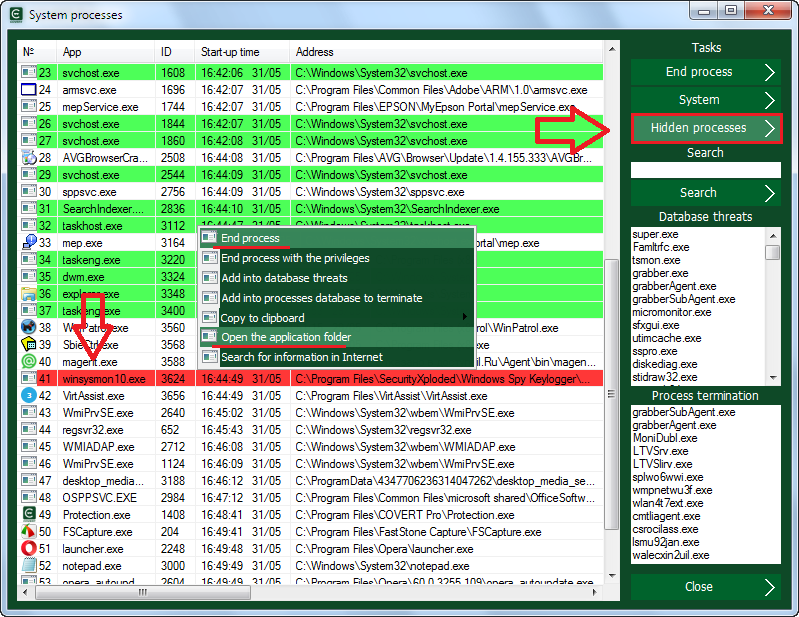This screenshot has height=617, width=799.
Task: Sort by the Address column header
Action: pyautogui.click(x=446, y=52)
